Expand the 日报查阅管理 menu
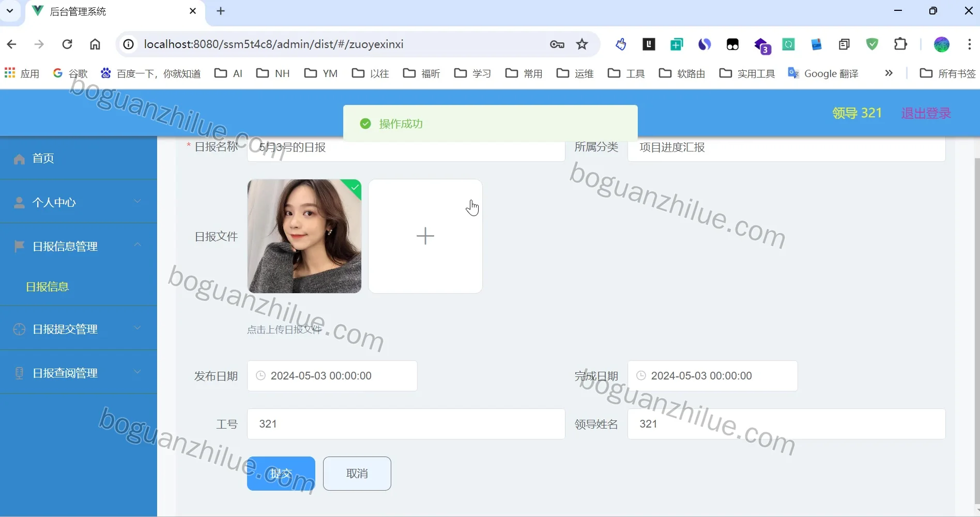This screenshot has width=980, height=517. 79,373
